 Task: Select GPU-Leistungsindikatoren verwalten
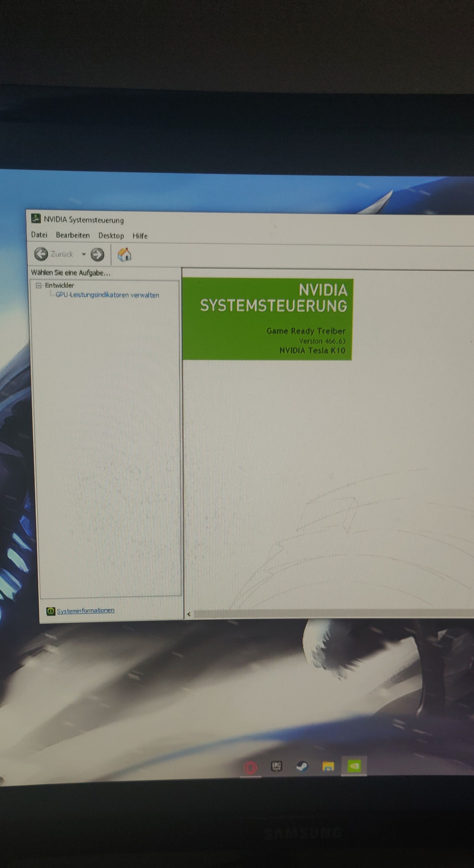(107, 295)
